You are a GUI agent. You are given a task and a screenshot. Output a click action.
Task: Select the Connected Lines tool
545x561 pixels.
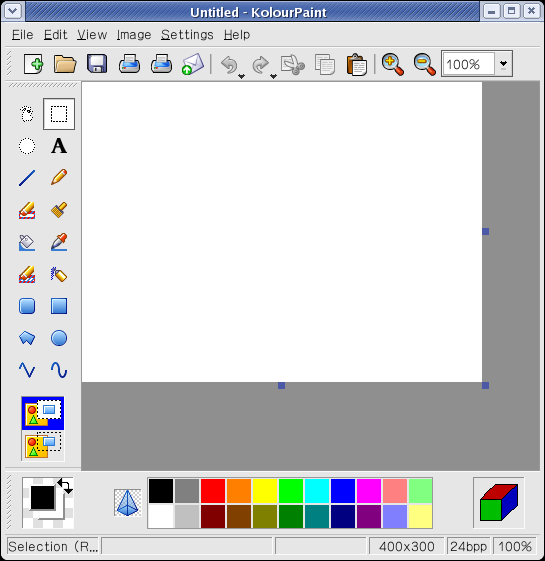(x=27, y=370)
